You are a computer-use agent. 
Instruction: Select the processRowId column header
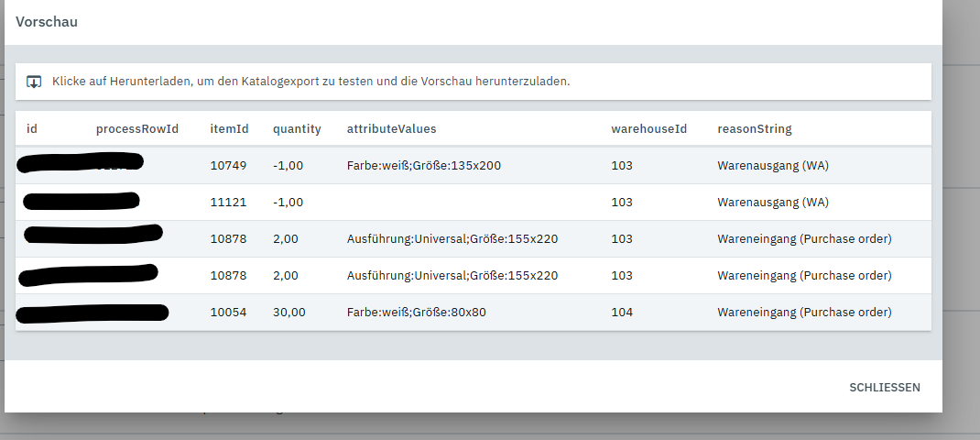[136, 129]
